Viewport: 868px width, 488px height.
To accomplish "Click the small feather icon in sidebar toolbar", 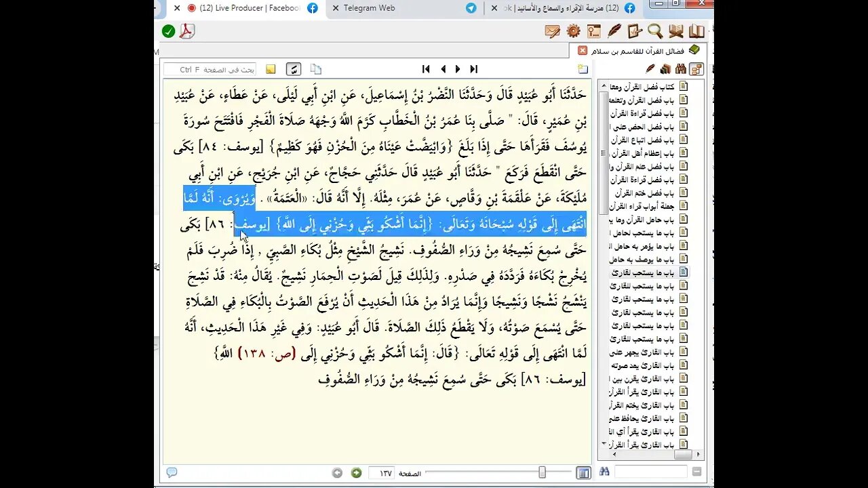I will coord(650,68).
